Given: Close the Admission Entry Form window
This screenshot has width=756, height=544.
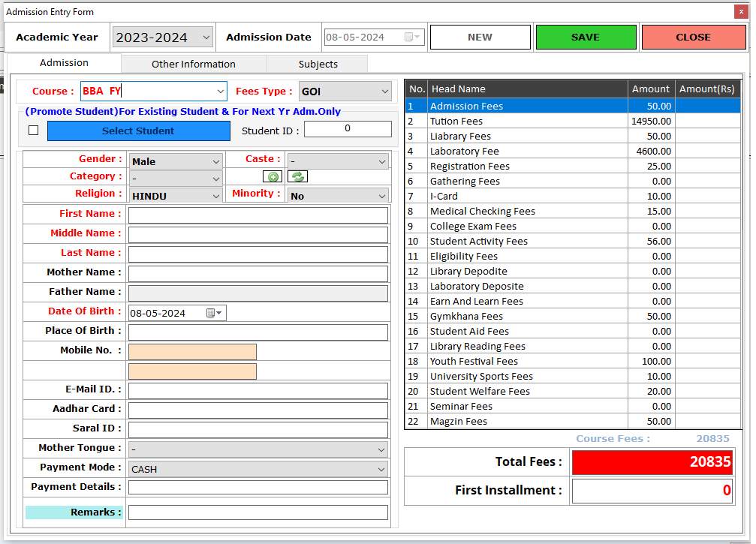Looking at the screenshot, I should (742, 12).
